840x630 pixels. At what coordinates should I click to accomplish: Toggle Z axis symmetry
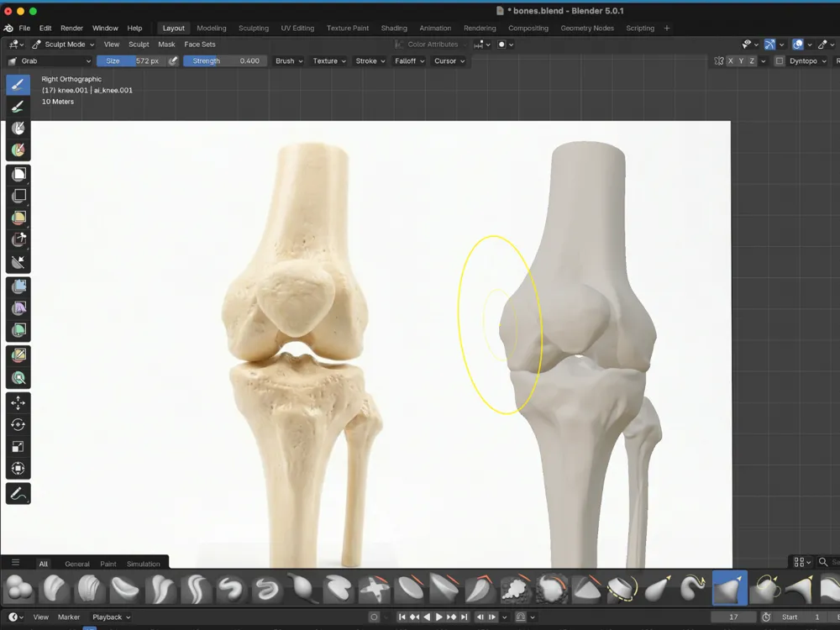click(x=752, y=61)
